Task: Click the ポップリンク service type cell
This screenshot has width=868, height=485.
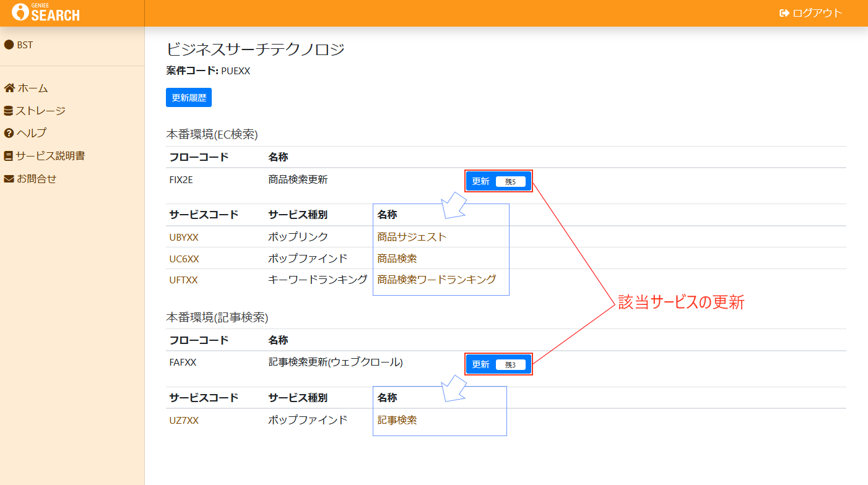Action: [x=298, y=237]
